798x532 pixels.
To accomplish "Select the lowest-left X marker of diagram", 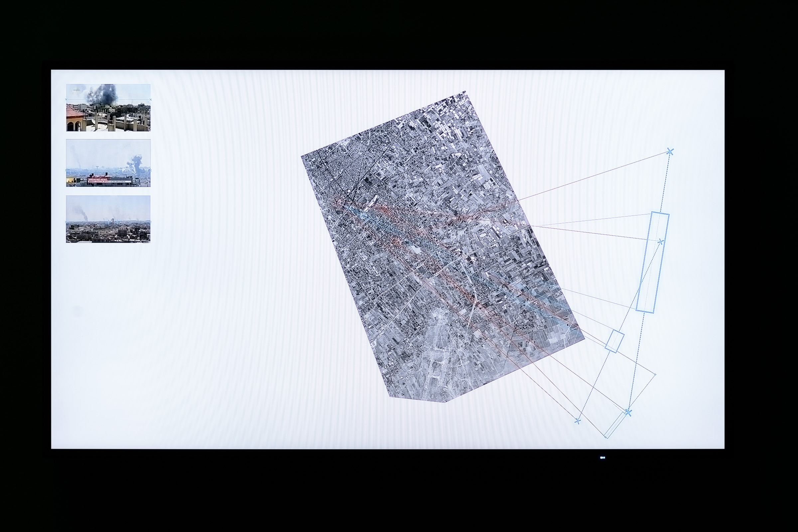I will (578, 421).
